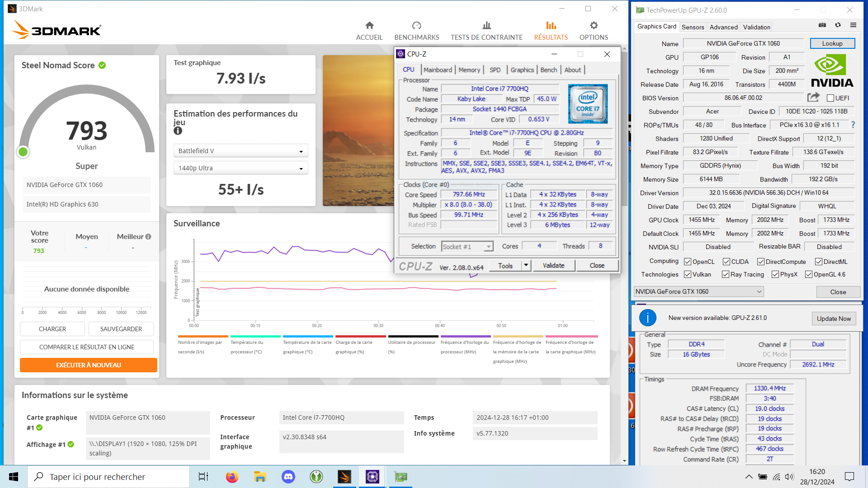
Task: Toggle the CUDA checkbox in GPU-Z
Action: (726, 262)
